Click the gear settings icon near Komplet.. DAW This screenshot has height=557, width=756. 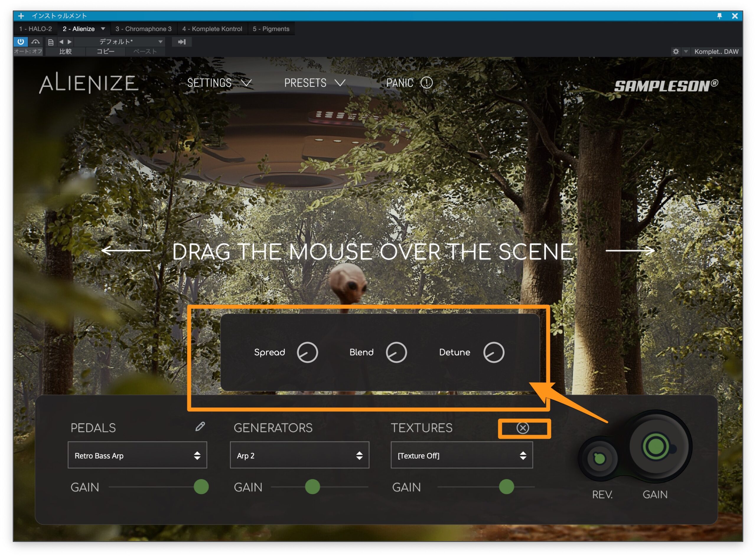676,52
